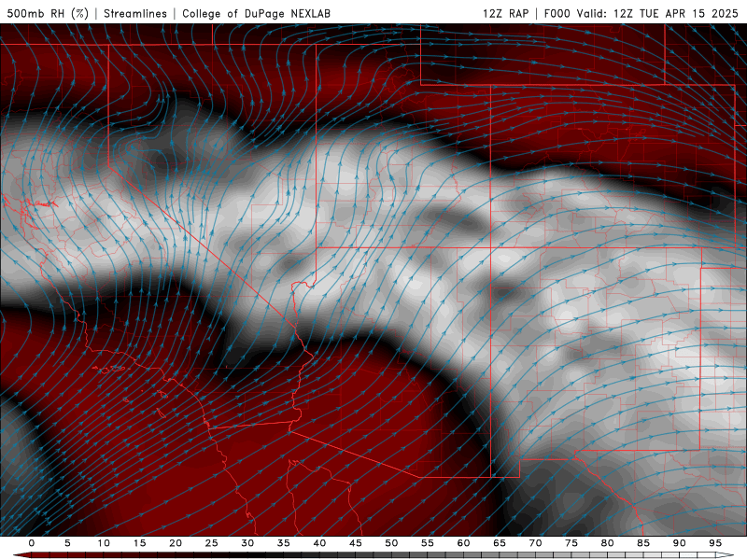Click the '60' value on color scale
This screenshot has width=747, height=560.
(x=463, y=543)
